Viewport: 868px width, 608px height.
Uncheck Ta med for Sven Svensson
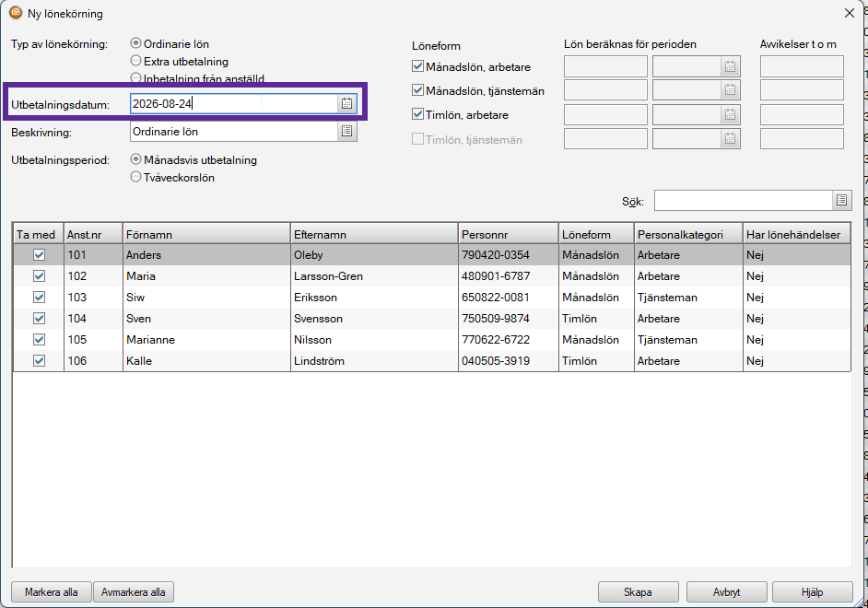point(39,319)
